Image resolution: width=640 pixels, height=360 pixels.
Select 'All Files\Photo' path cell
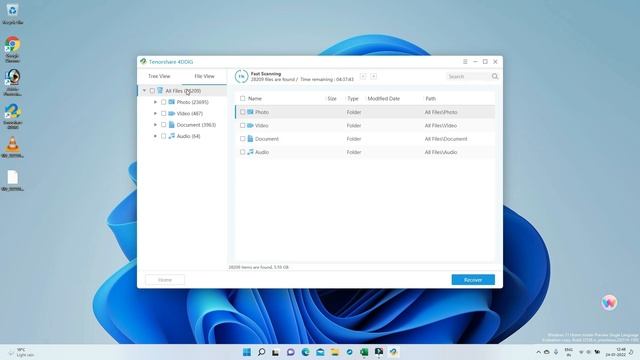[441, 112]
